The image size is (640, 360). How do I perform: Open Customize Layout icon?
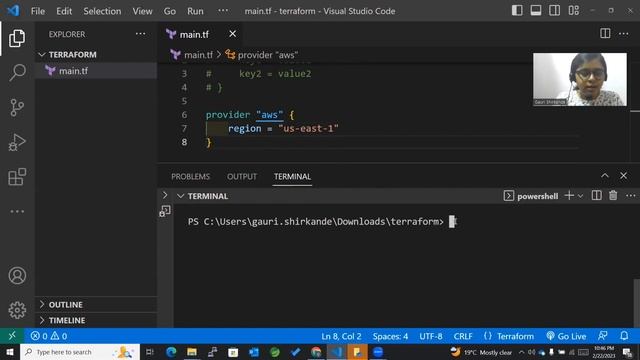573,11
